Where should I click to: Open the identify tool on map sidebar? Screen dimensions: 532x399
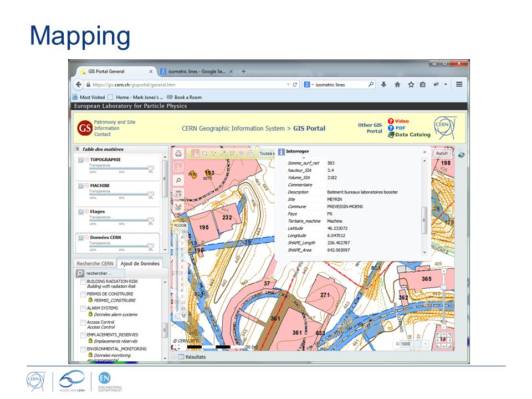178,167
